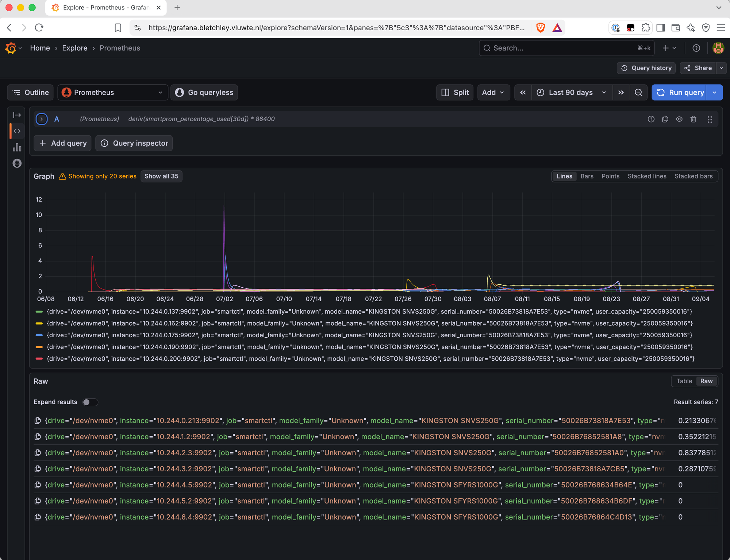730x560 pixels.
Task: Open the Query inspector
Action: point(134,143)
